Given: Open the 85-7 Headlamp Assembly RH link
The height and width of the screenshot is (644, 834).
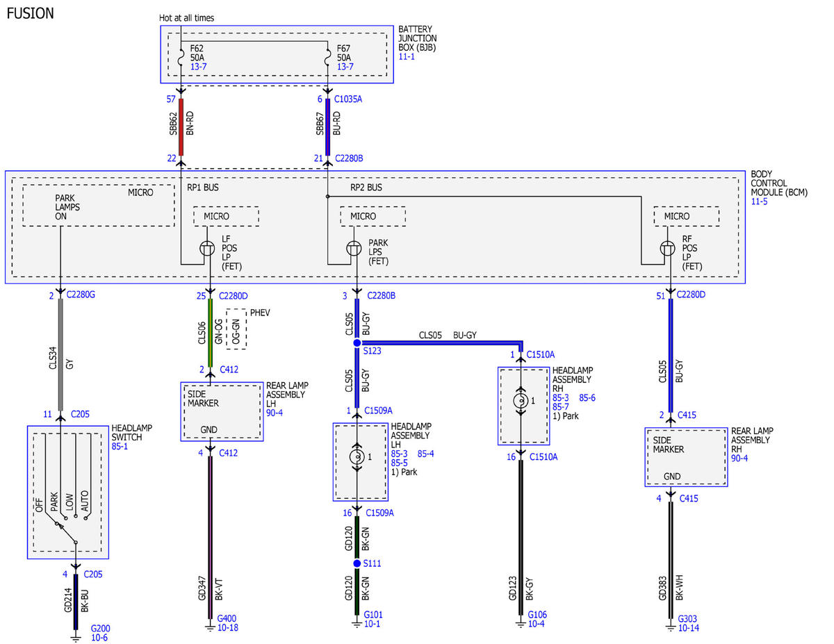Looking at the screenshot, I should click(561, 407).
